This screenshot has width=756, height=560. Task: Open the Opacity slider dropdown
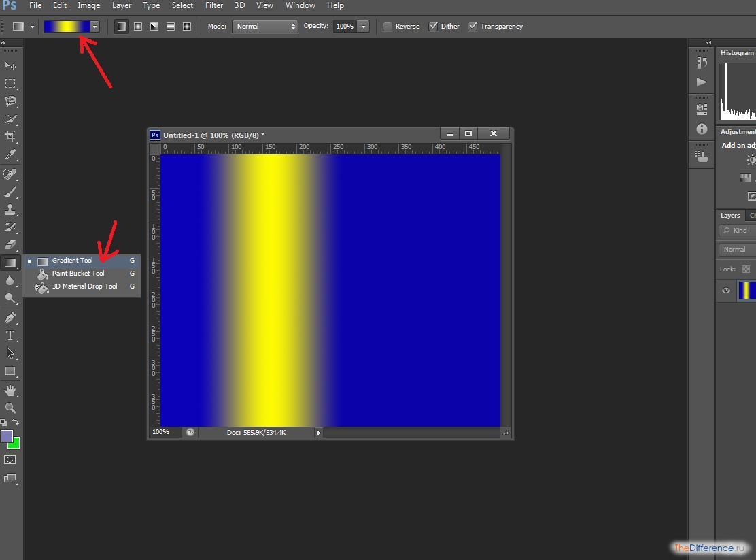point(364,27)
